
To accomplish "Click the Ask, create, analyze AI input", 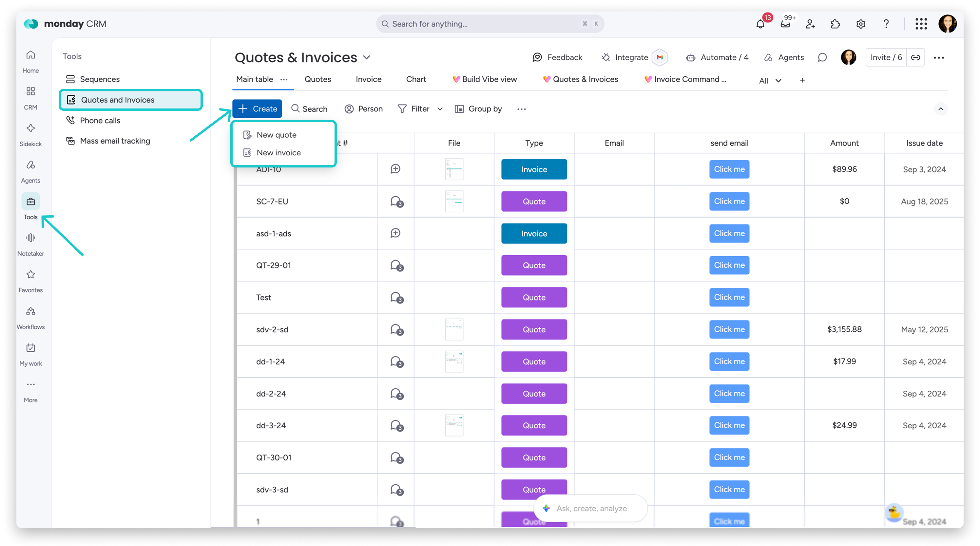I will click(x=590, y=508).
